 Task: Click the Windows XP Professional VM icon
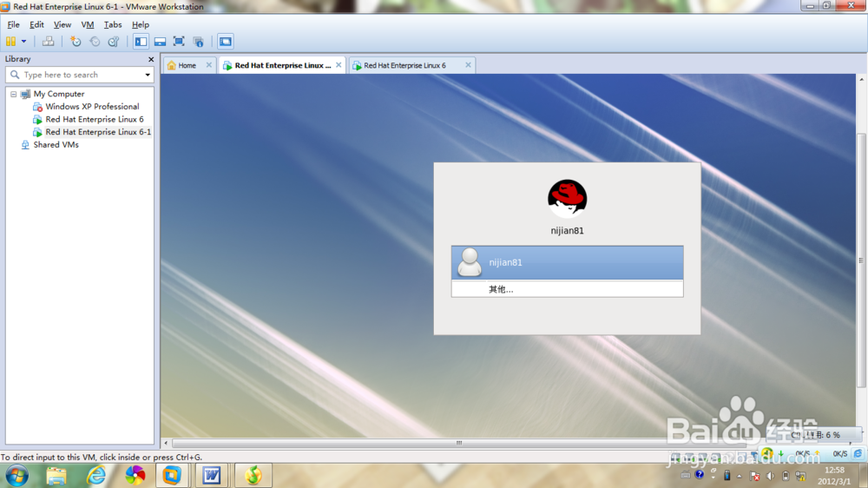tap(37, 106)
